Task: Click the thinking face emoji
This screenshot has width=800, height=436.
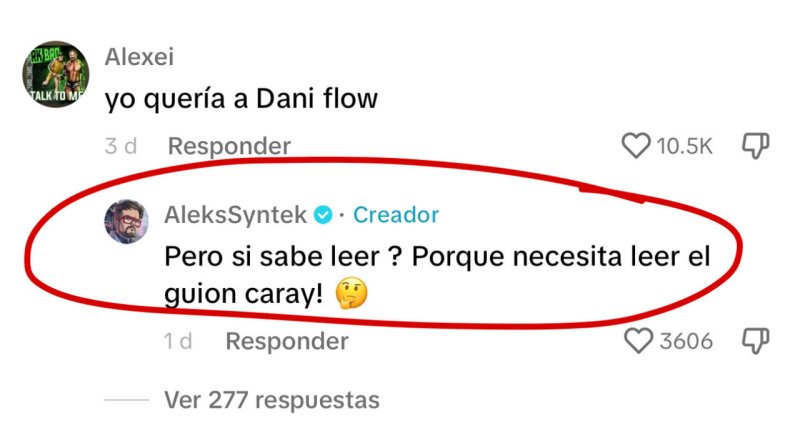Action: pyautogui.click(x=352, y=294)
